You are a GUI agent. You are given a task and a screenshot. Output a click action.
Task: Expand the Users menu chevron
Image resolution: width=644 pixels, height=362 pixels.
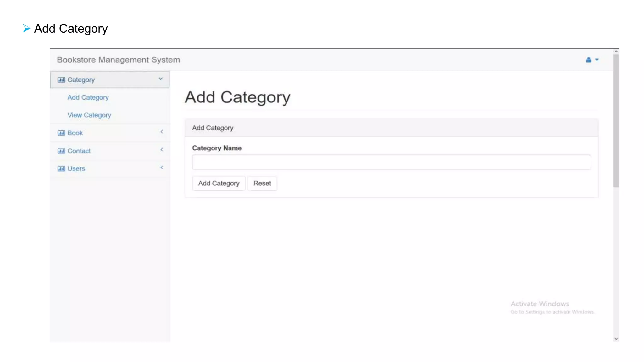[x=162, y=167]
